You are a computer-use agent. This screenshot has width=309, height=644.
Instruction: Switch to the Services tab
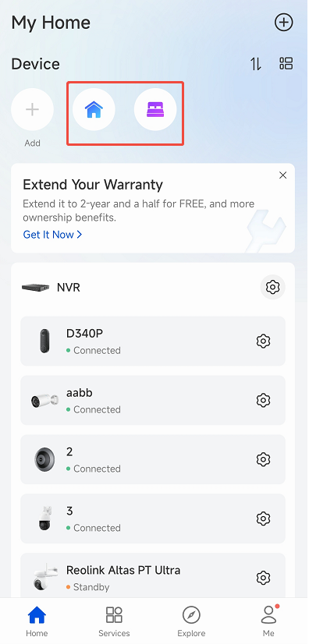pyautogui.click(x=114, y=621)
